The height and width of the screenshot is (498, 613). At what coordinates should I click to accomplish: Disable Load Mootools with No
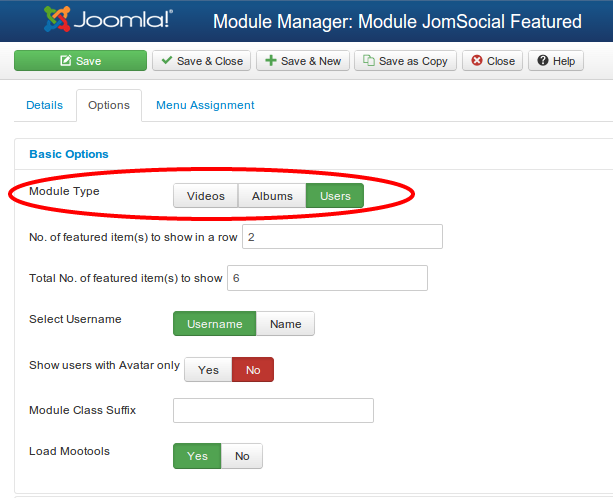click(x=242, y=456)
